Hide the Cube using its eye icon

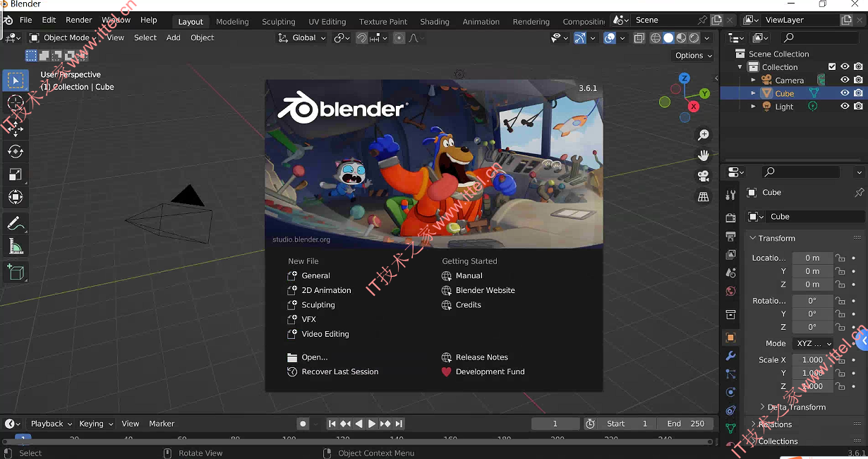click(x=845, y=93)
